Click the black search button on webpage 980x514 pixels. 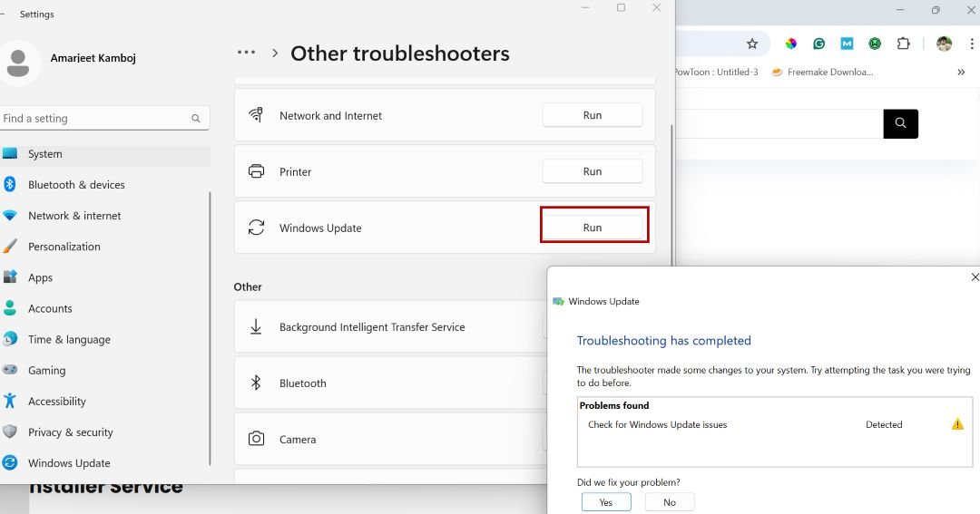[901, 123]
